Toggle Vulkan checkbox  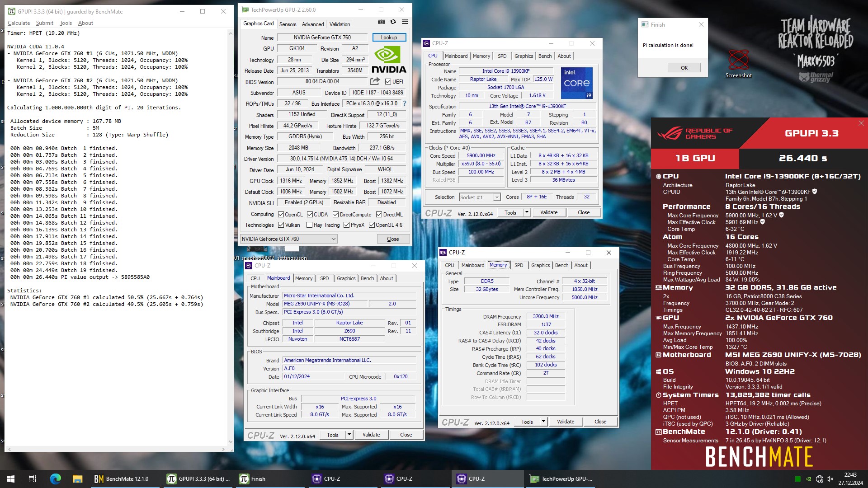click(x=281, y=225)
